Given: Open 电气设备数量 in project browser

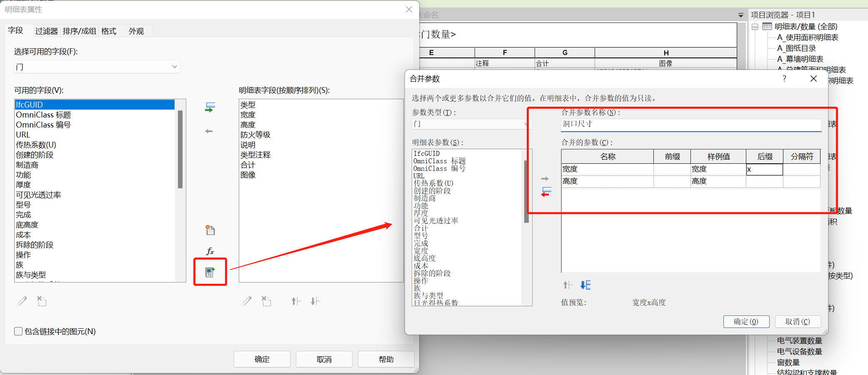Looking at the screenshot, I should pos(799,352).
